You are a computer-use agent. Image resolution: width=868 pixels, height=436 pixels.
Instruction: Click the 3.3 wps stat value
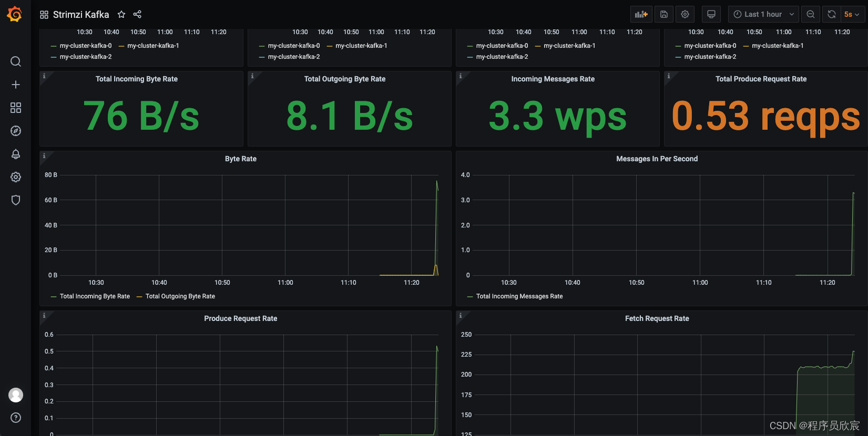click(x=558, y=116)
